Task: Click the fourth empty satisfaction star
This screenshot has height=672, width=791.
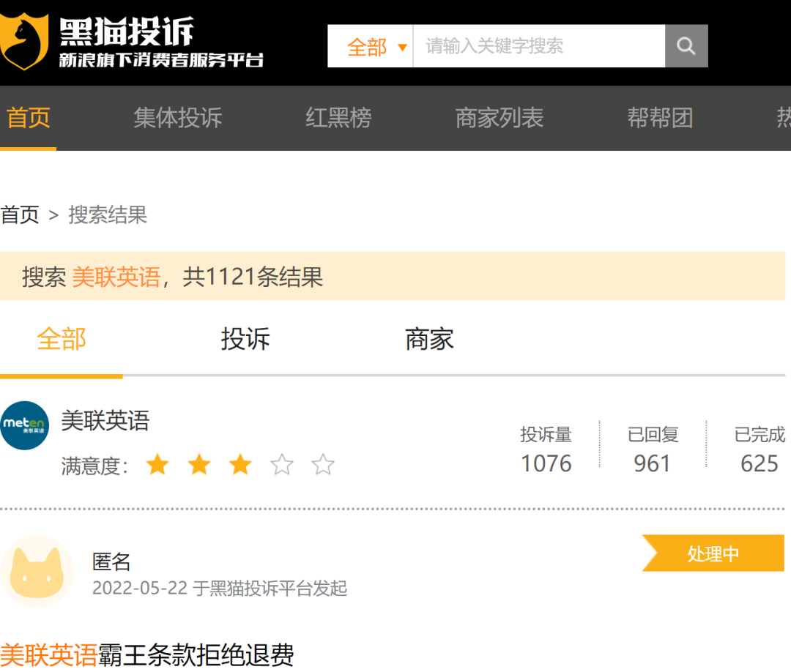Action: 282,465
